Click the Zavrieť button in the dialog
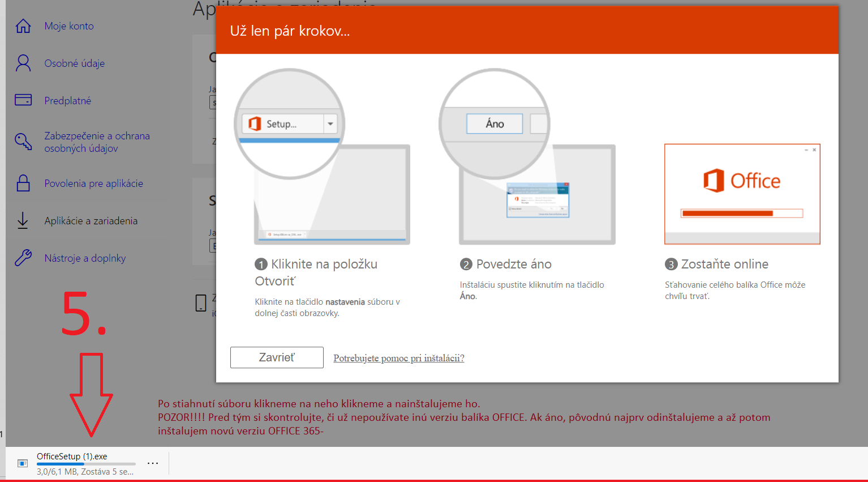 [277, 357]
